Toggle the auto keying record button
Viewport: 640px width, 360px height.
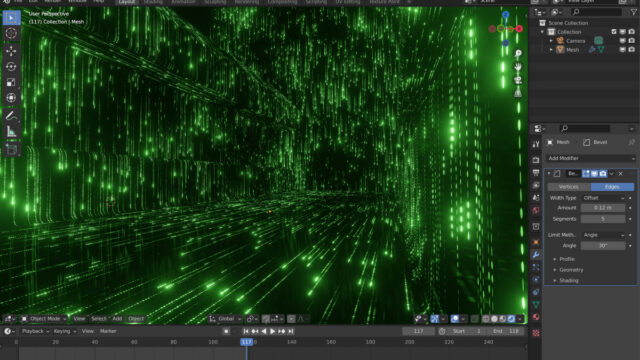coord(226,331)
